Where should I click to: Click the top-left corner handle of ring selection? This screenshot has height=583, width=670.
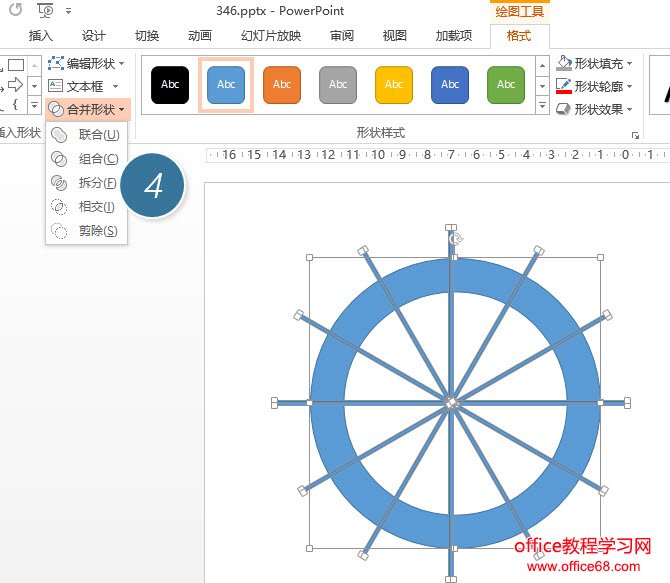click(x=309, y=257)
